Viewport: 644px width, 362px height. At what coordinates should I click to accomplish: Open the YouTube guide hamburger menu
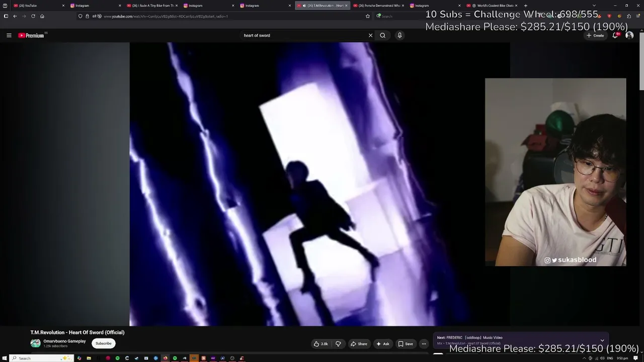(x=9, y=35)
